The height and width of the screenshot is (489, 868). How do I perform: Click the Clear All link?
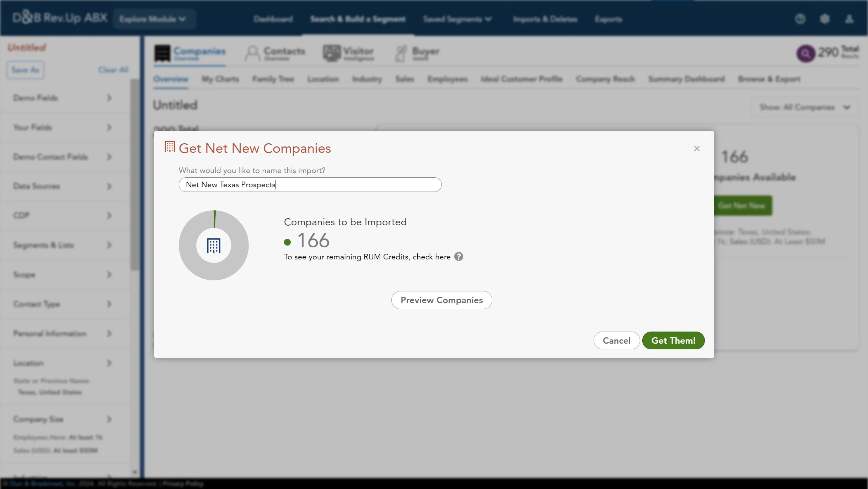pos(113,70)
